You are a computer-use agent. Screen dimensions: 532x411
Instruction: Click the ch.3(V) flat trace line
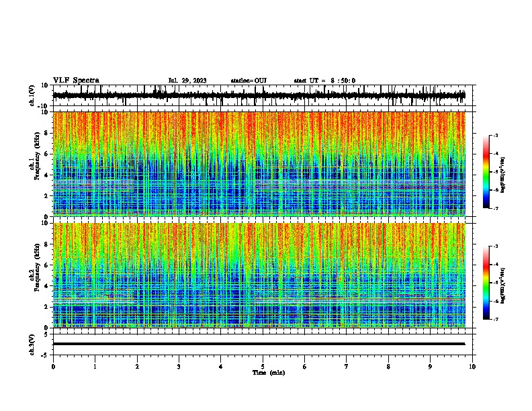[x=259, y=344]
